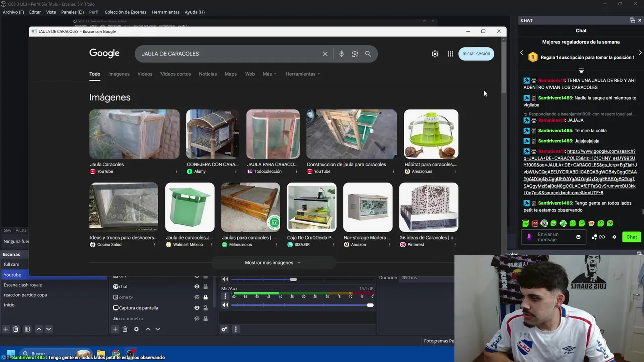Viewport: 644px width, 362px height.
Task: Mute the Mic/Aux speaker icon
Action: [225, 305]
